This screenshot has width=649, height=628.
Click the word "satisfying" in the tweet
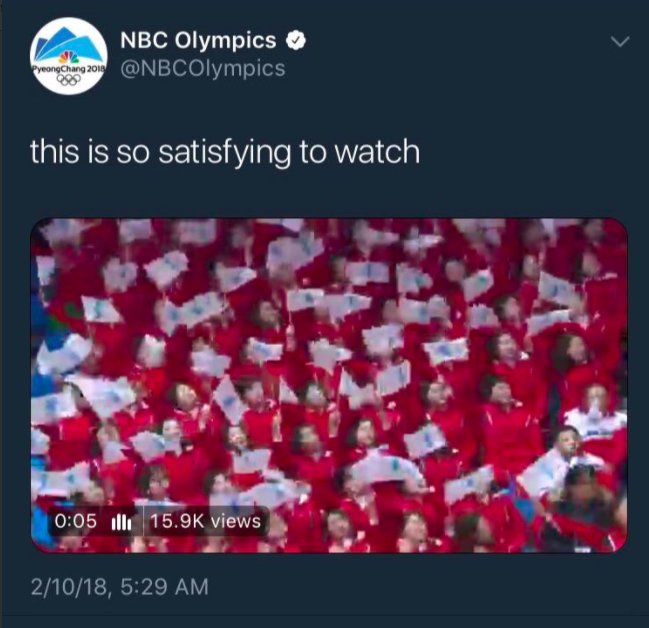225,154
